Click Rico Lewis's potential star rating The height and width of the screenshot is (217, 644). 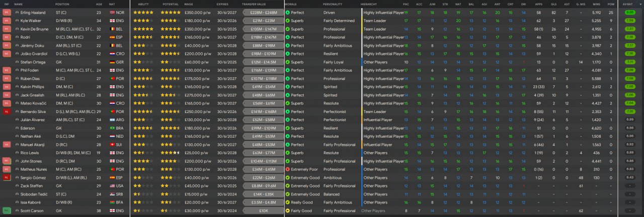coord(171,153)
